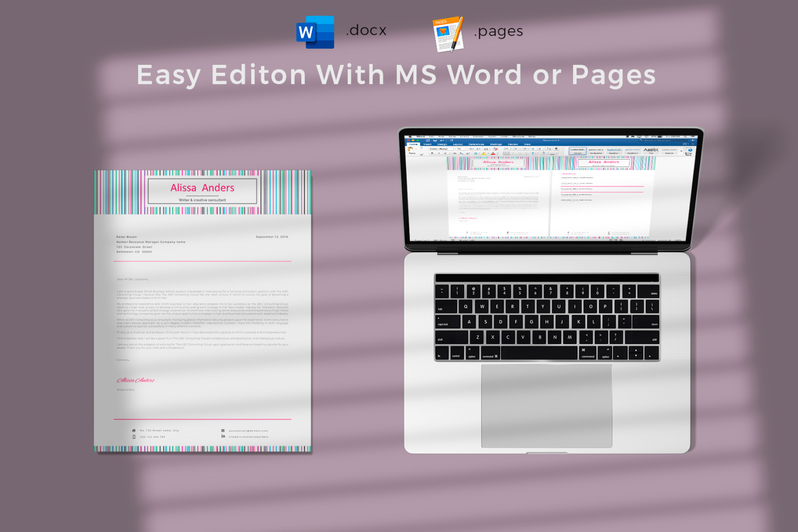
Task: Toggle Underline formatting in Word's ribbon
Action: (x=445, y=154)
